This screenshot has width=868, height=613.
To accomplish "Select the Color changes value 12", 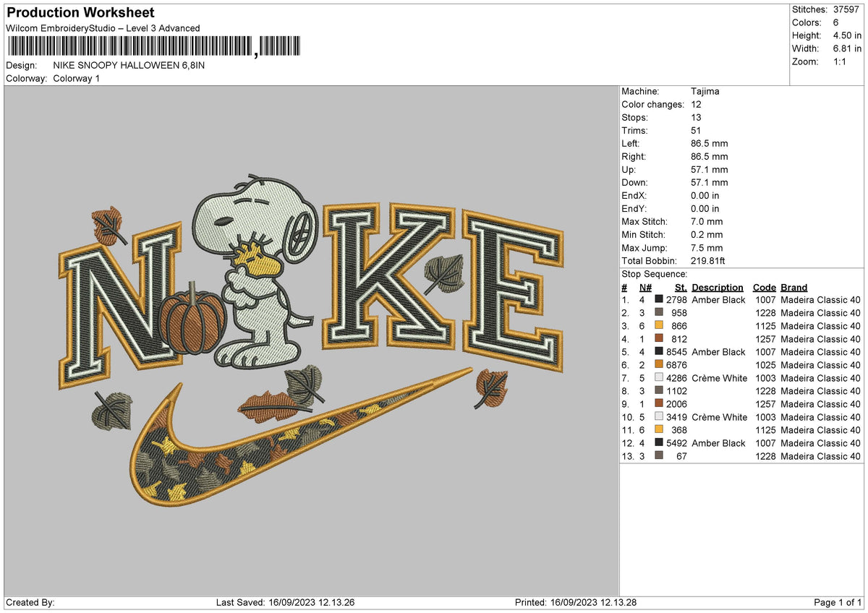I will point(697,104).
